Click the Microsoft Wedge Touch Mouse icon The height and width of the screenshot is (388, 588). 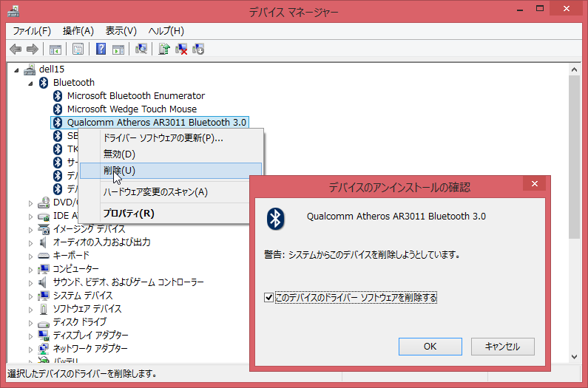coord(58,109)
